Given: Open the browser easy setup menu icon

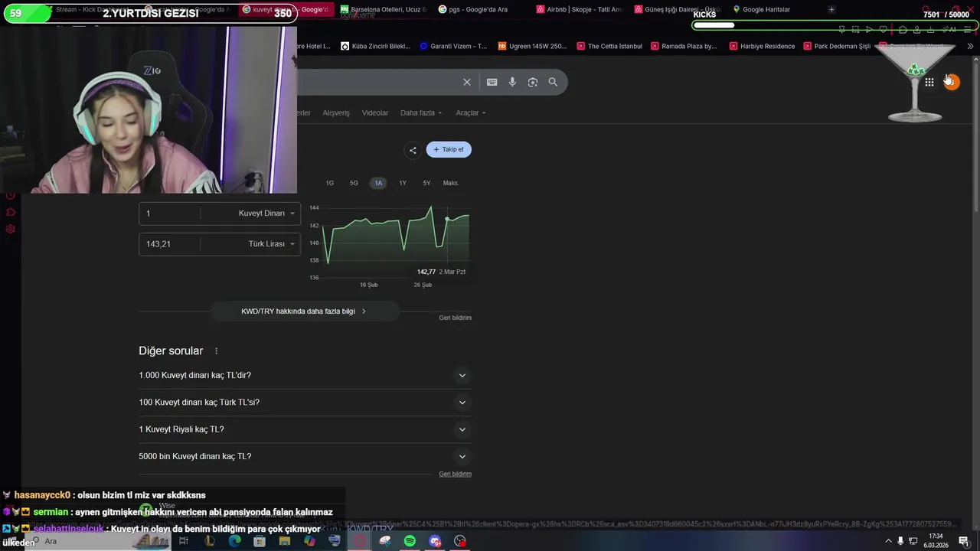Looking at the screenshot, I should [967, 30].
